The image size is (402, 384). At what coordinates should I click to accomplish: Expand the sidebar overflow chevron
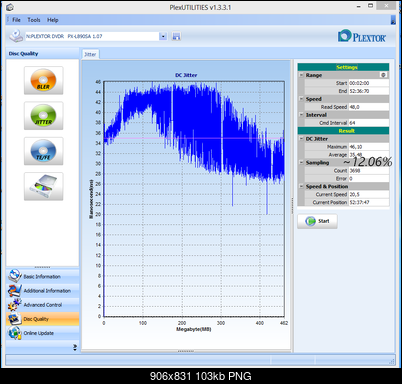(x=75, y=347)
